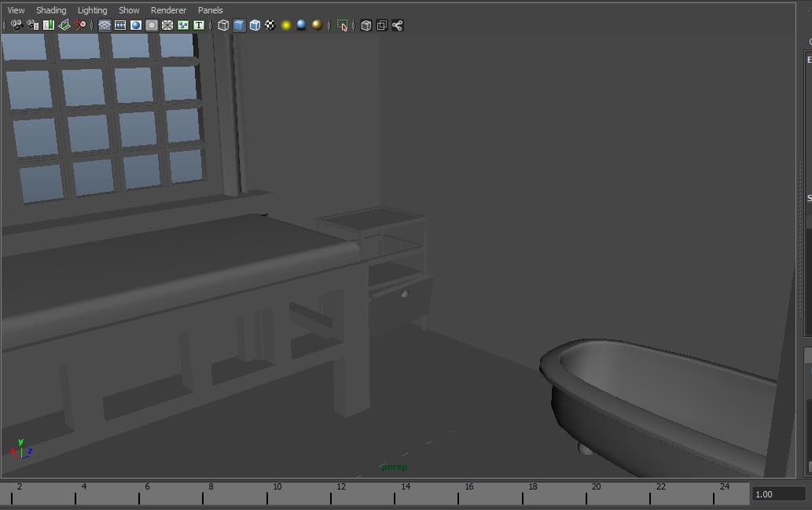Toggle Shadows blue sphere icon
This screenshot has width=812, height=510.
(x=301, y=25)
